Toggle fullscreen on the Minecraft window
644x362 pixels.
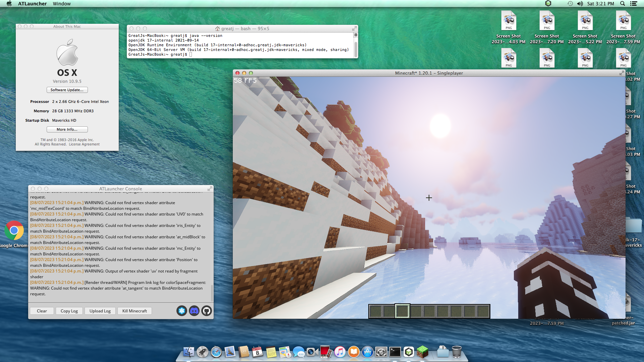(622, 73)
